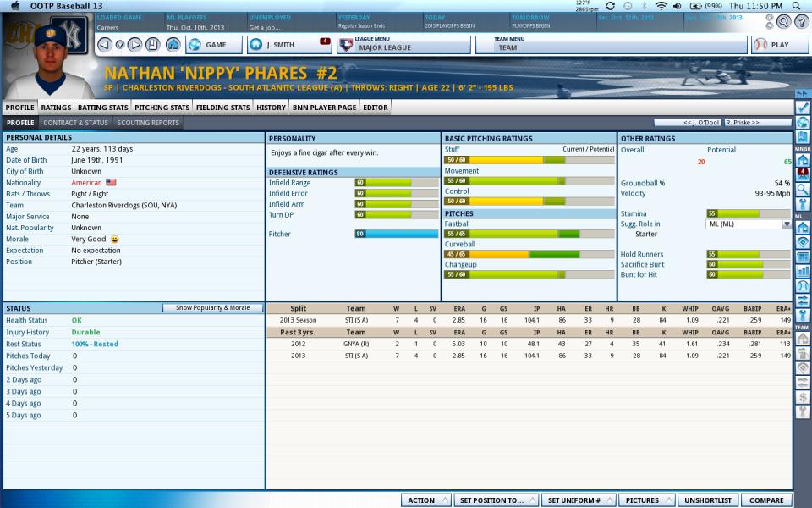Click the checkmark icon in right sidebar
This screenshot has height=508, width=812.
pyautogui.click(x=803, y=108)
